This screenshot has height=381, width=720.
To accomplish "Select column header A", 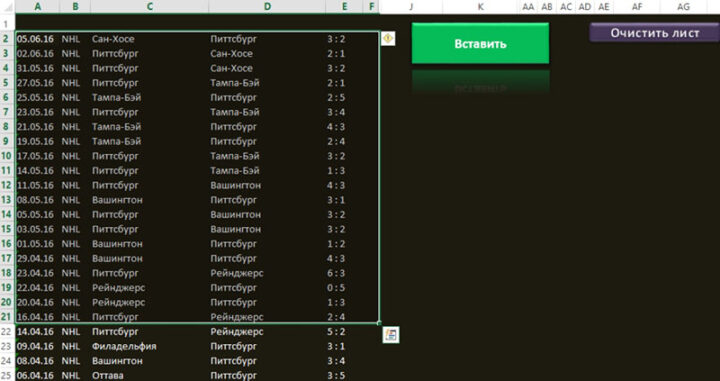I will coord(37,6).
